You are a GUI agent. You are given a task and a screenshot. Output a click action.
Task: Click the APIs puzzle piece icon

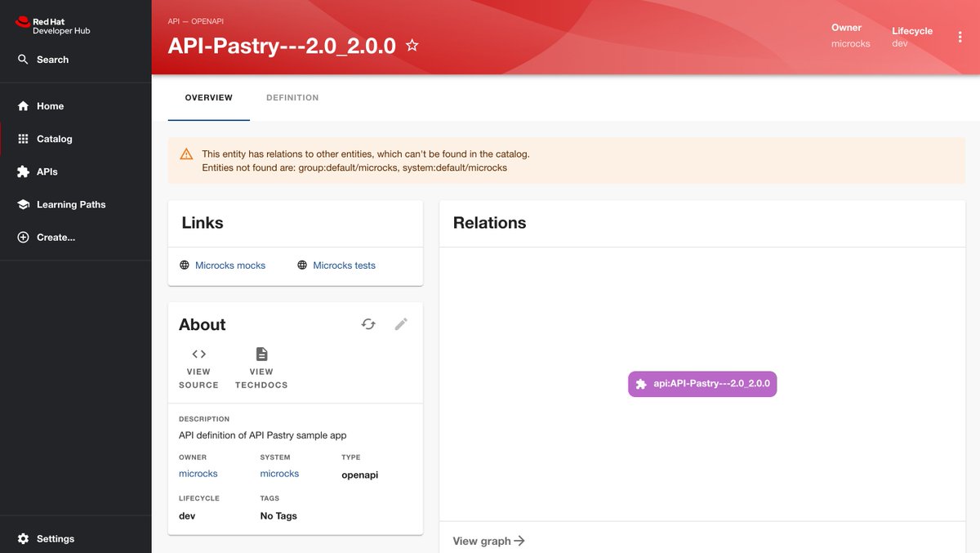tap(23, 172)
